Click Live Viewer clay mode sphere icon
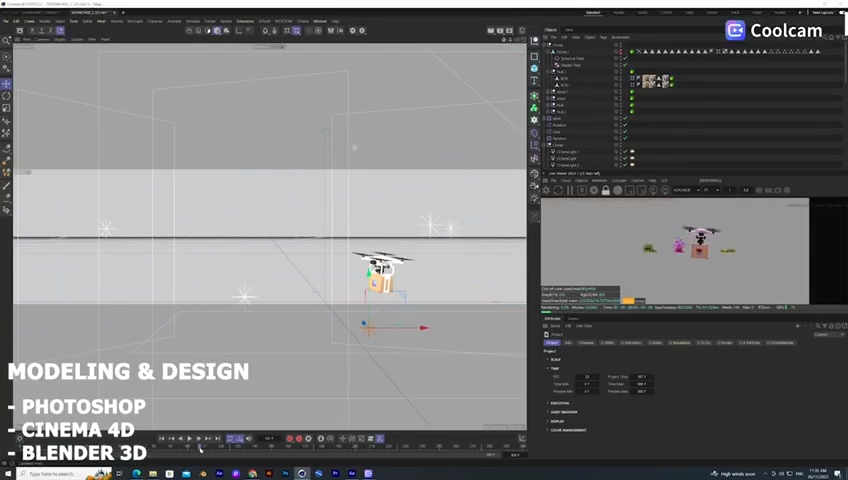The height and width of the screenshot is (480, 848). pos(618,190)
